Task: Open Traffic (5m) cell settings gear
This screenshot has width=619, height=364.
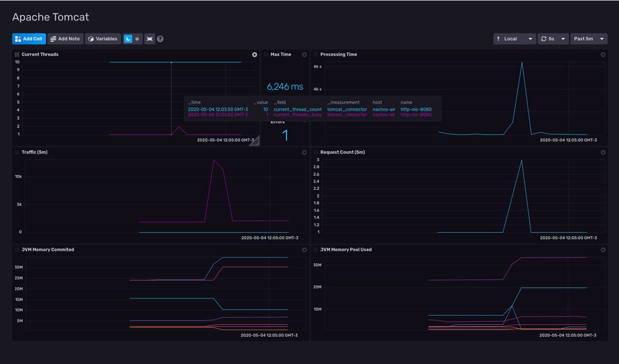Action: (304, 153)
